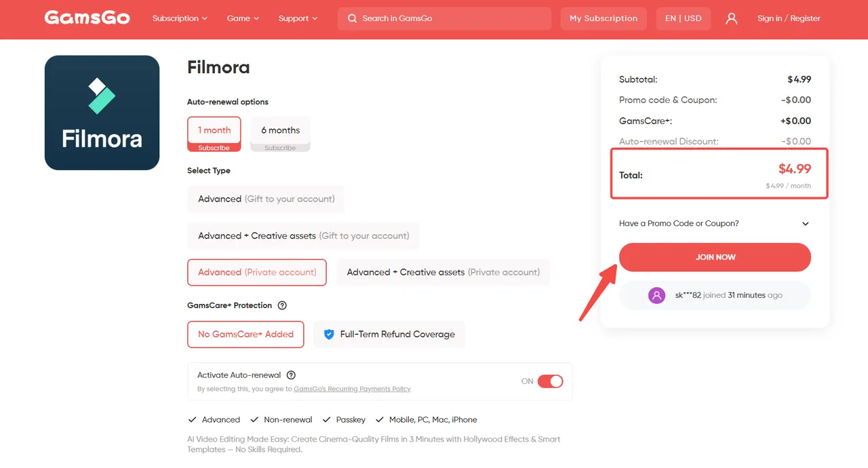The width and height of the screenshot is (868, 468).
Task: Focus the Search in GamsGo field
Action: tap(444, 18)
